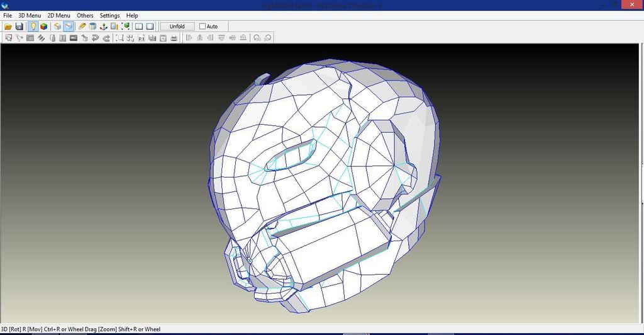The height and width of the screenshot is (335, 644).
Task: Click the anchor axes icon
Action: coord(104,26)
